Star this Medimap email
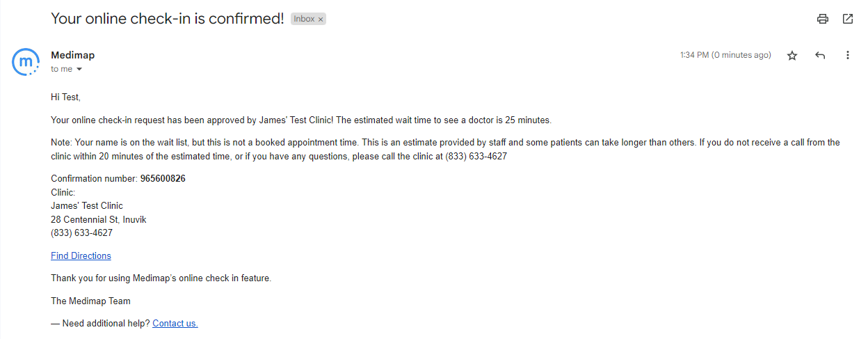 [x=792, y=56]
